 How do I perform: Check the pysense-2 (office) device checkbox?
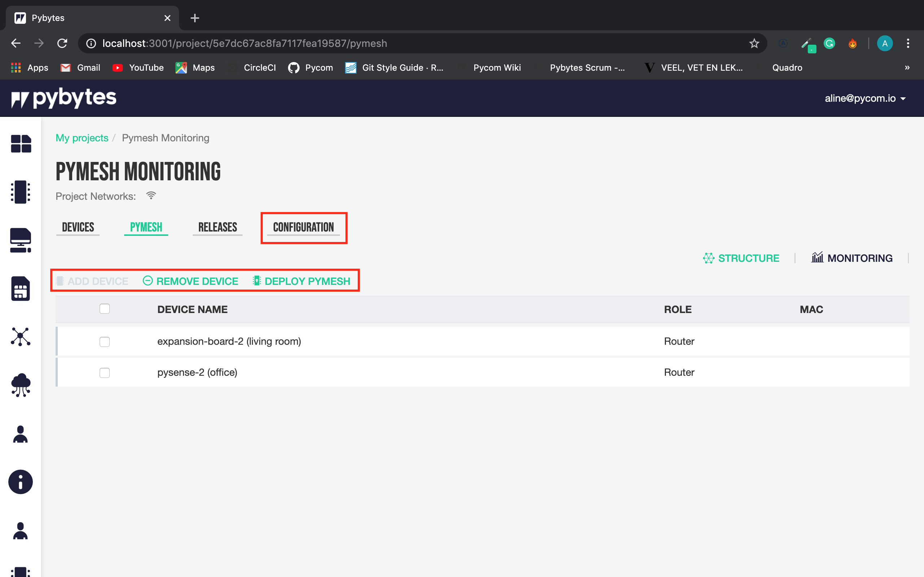click(105, 373)
